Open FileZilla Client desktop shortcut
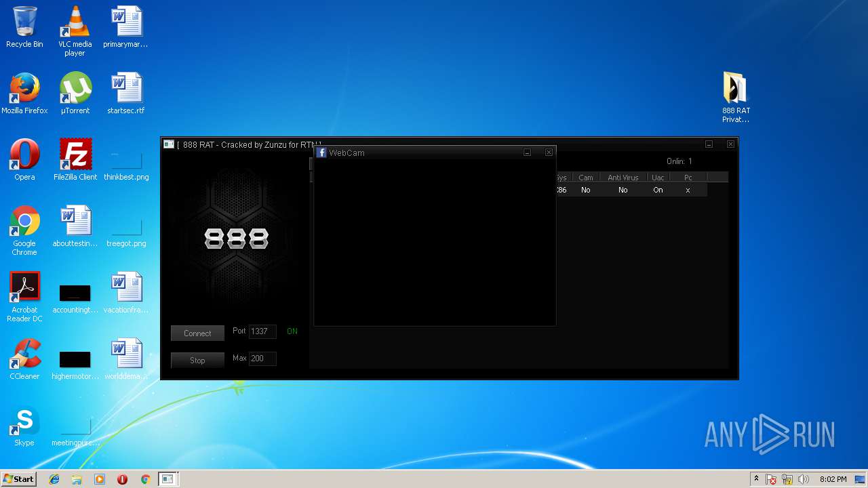The height and width of the screenshot is (488, 868). (x=75, y=160)
